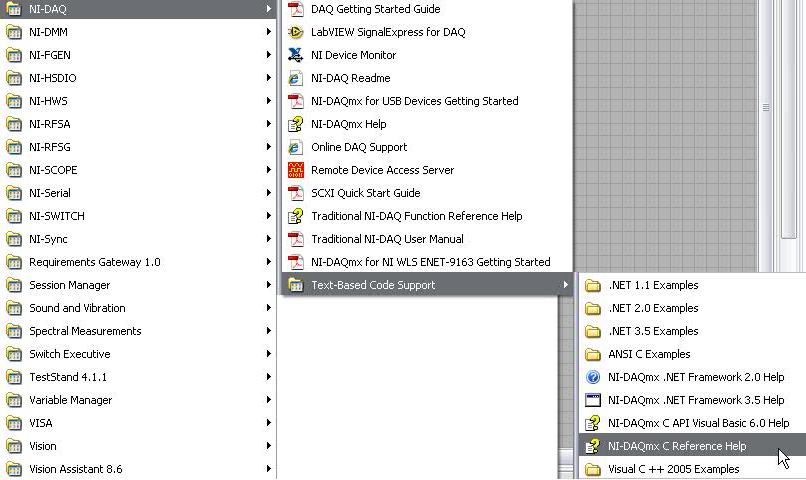This screenshot has width=806, height=480.
Task: Expand the Spectral Measurements submenu arrow
Action: [268, 331]
